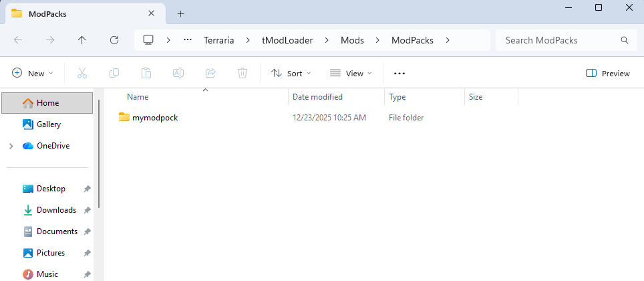Click the mymodpock folder icon

point(124,117)
